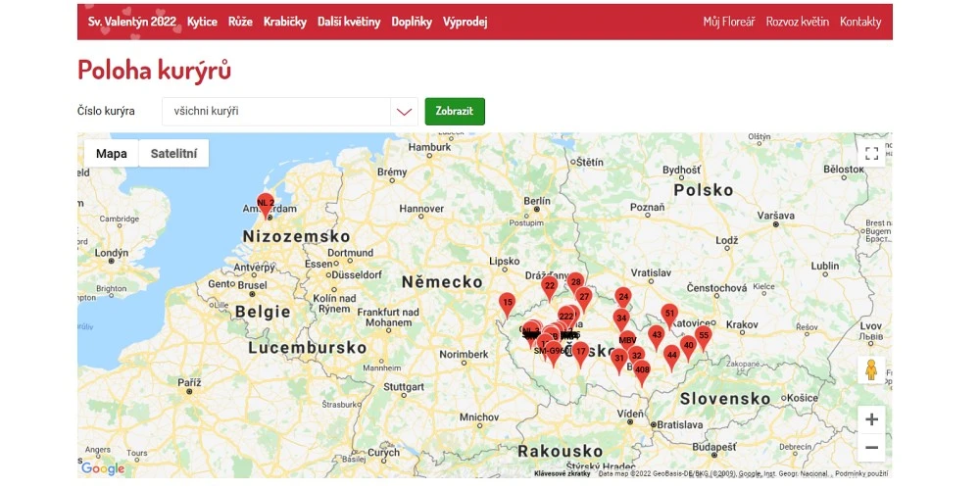980x490 pixels.
Task: Toggle fullscreen map view
Action: 870,154
